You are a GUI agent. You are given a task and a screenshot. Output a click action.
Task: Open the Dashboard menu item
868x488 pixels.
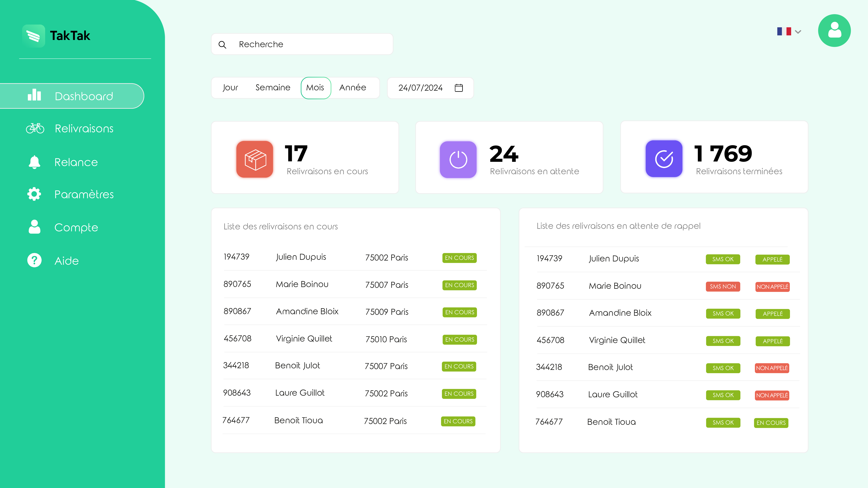72,96
